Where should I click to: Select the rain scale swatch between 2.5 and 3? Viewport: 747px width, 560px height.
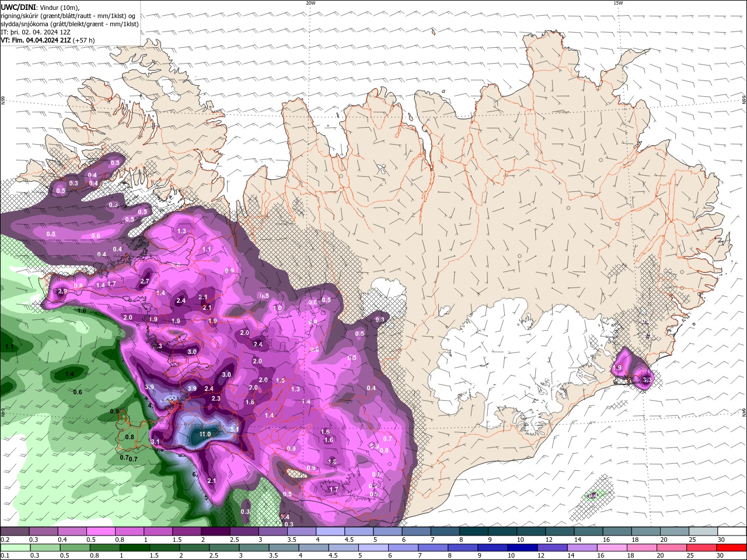click(x=224, y=548)
